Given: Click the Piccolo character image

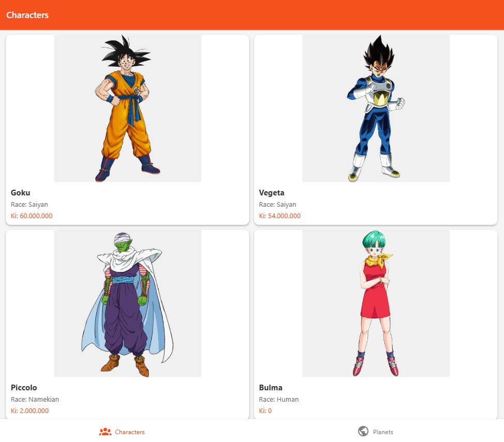Looking at the screenshot, I should pos(127,303).
